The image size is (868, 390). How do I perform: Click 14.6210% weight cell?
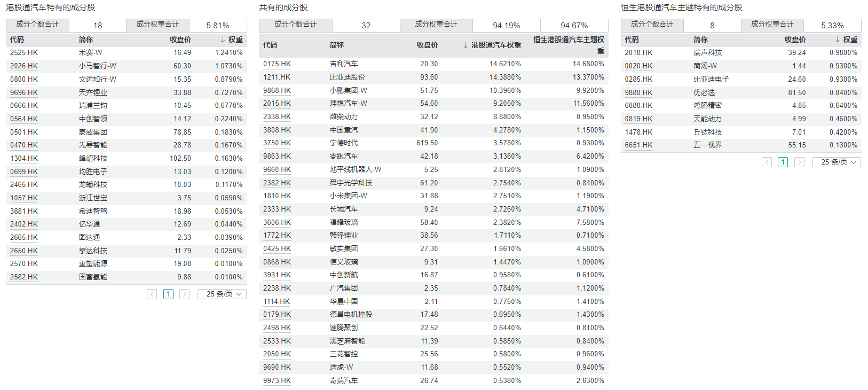coord(506,64)
